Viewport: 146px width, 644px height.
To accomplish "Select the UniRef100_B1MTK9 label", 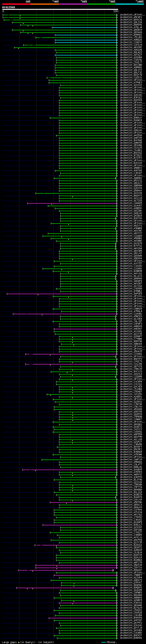I will [131, 100].
